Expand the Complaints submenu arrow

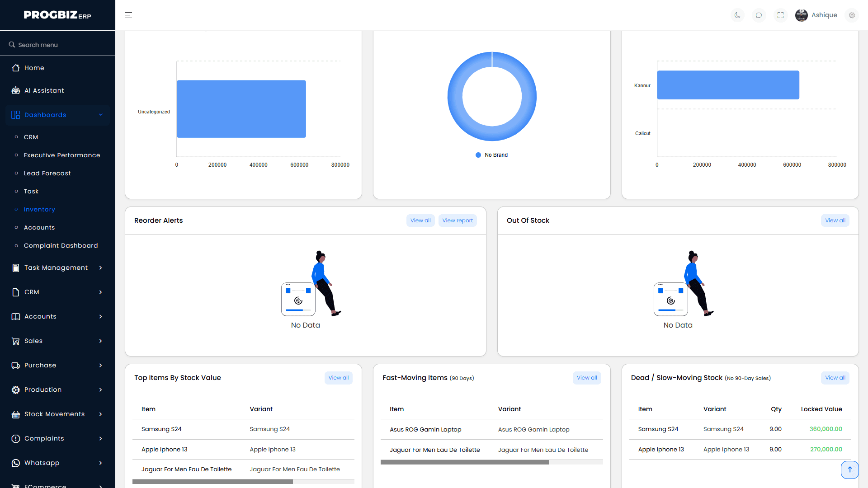click(x=101, y=438)
